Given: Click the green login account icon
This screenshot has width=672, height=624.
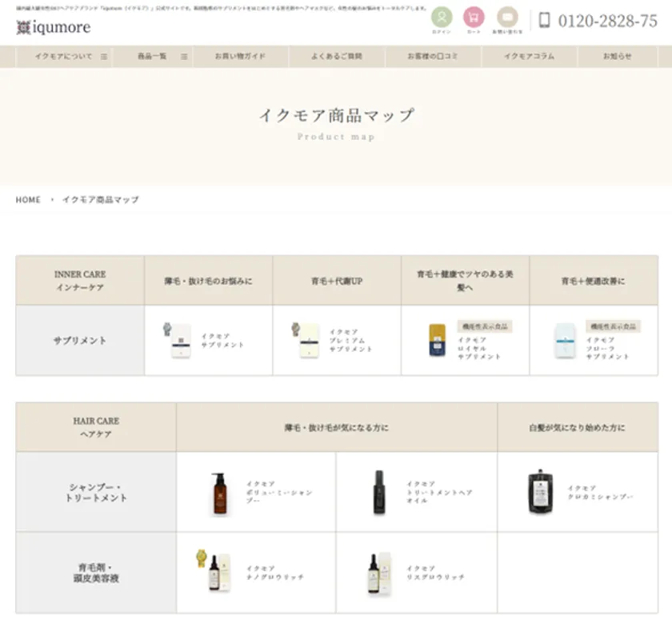Looking at the screenshot, I should coord(442,18).
